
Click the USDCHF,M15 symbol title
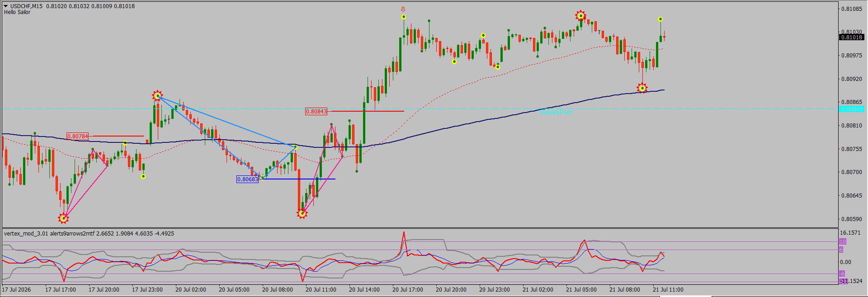tap(27, 6)
